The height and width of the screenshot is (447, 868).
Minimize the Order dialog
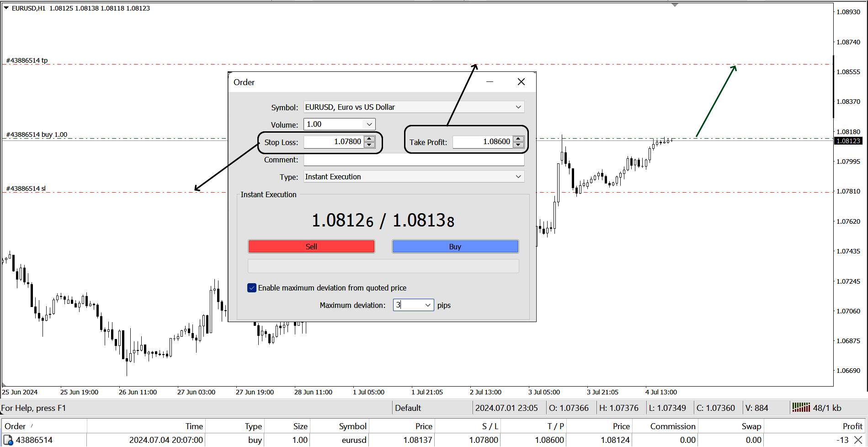(x=490, y=82)
